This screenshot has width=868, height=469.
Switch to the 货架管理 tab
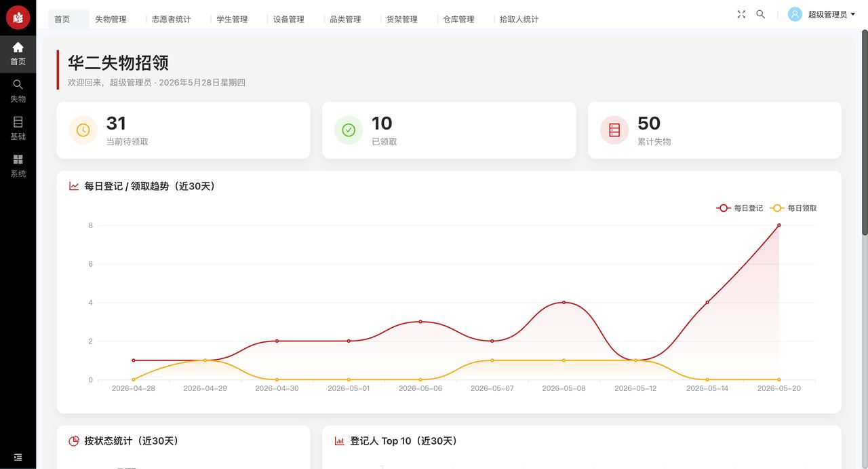(402, 20)
